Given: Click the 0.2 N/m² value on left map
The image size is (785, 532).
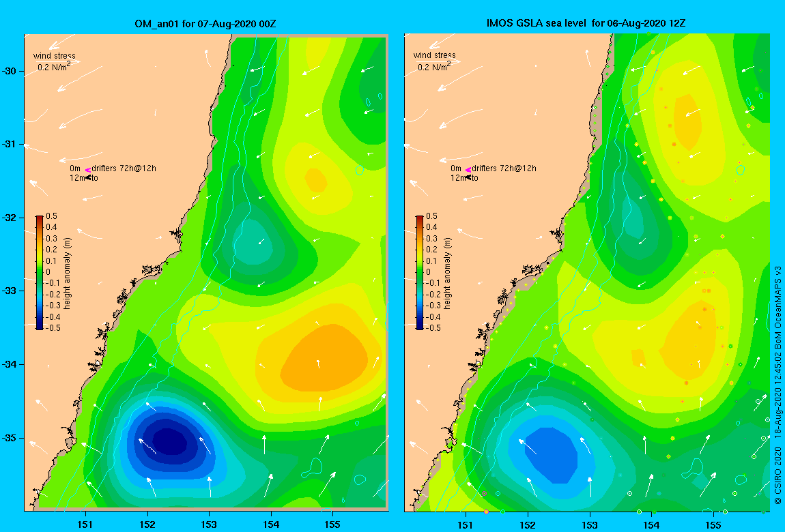Looking at the screenshot, I should [54, 66].
